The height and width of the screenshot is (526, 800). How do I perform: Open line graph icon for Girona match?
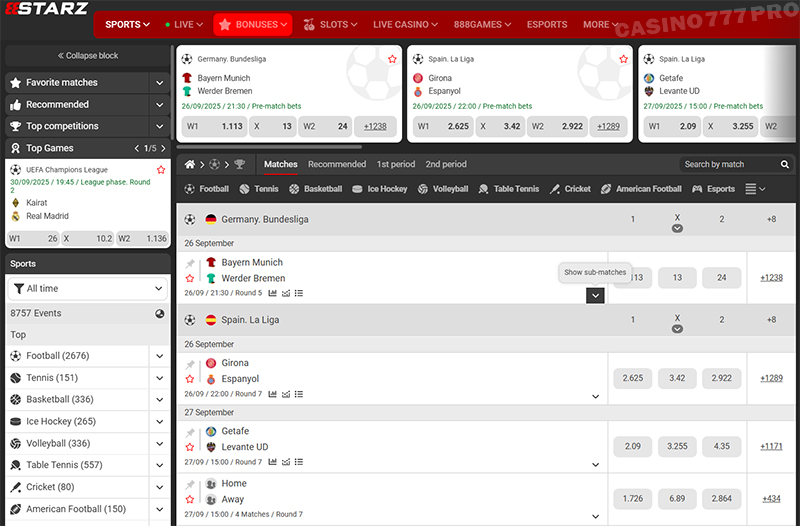click(x=286, y=394)
